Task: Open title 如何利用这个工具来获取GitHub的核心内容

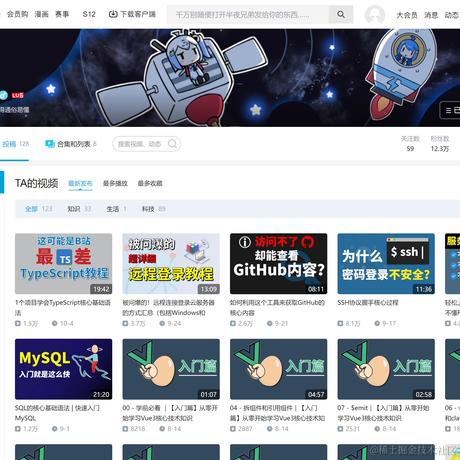Action: click(x=277, y=307)
